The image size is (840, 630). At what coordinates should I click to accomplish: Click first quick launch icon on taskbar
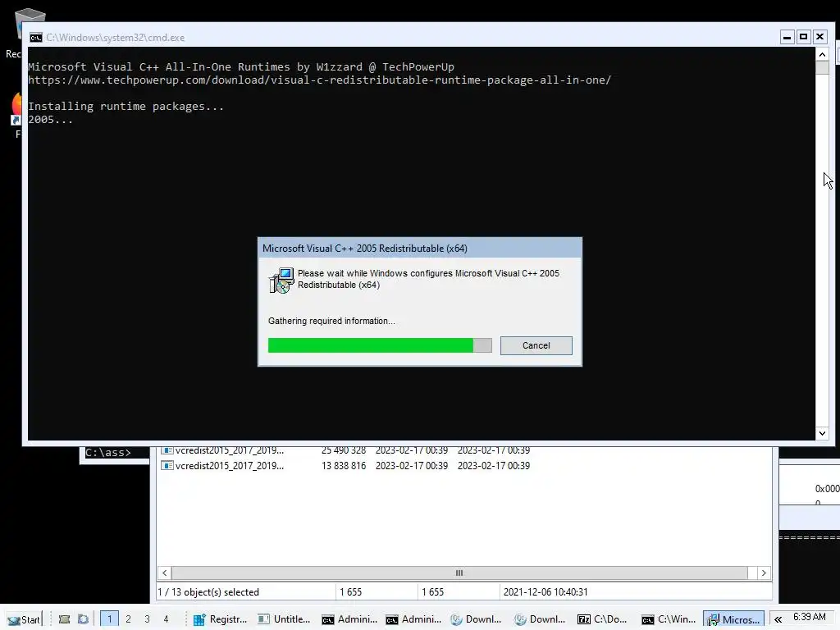[64, 619]
